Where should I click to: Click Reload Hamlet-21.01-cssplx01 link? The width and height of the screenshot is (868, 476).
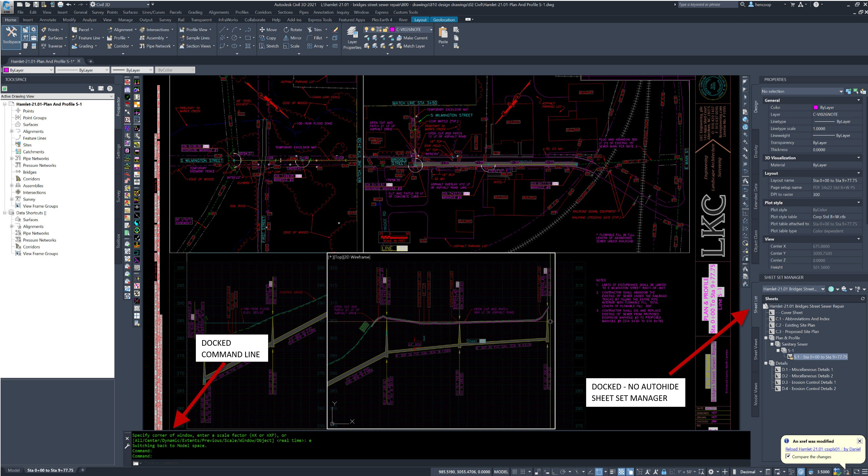(x=823, y=449)
